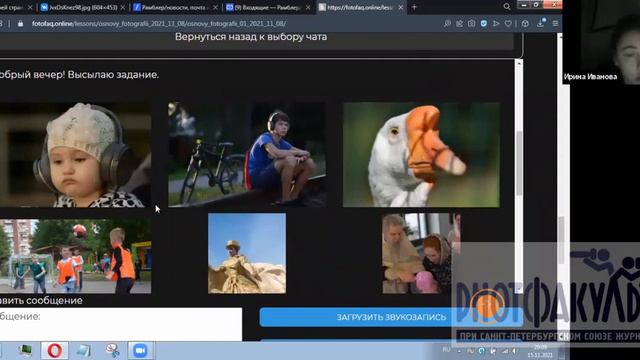Image resolution: width=640 pixels, height=360 pixels.
Task: Open the browser easy setup menu icon
Action: tap(555, 24)
